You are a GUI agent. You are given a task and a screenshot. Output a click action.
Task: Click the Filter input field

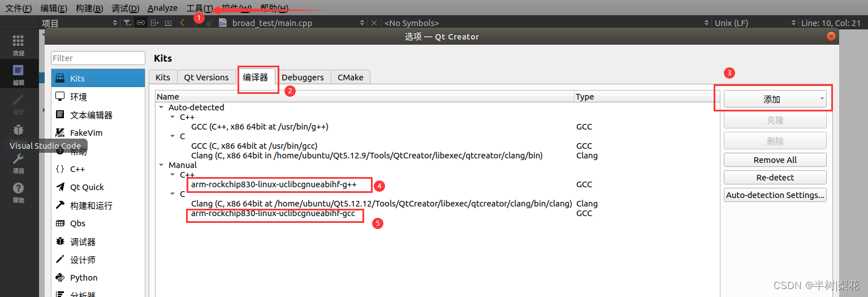pyautogui.click(x=98, y=58)
